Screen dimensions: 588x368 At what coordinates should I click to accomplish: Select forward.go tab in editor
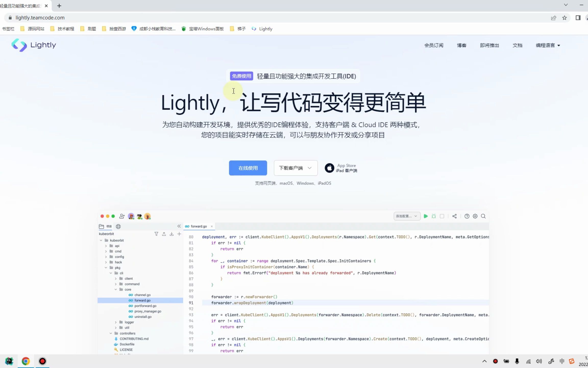coord(198,226)
